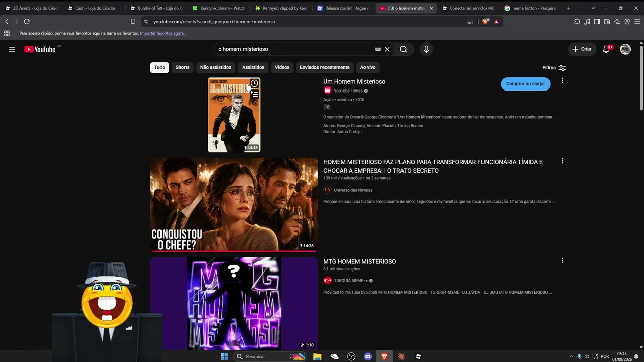This screenshot has height=362, width=644.
Task: Start voice search with microphone
Action: [426, 49]
